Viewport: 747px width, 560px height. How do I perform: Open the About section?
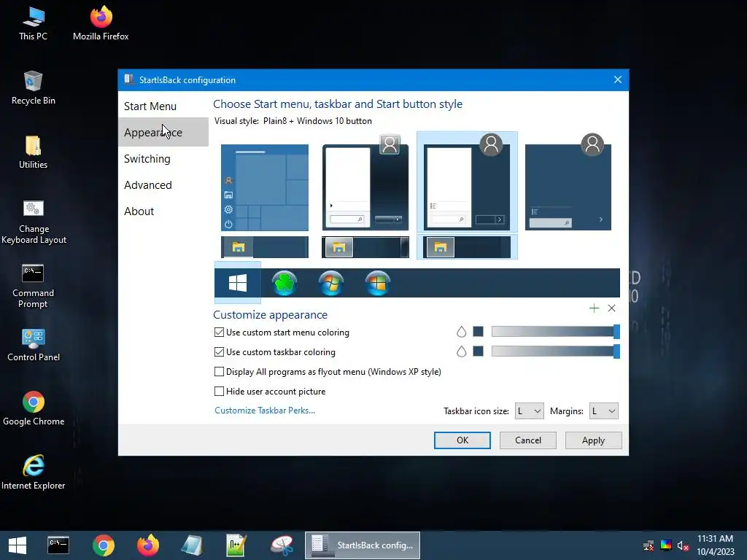tap(163, 211)
